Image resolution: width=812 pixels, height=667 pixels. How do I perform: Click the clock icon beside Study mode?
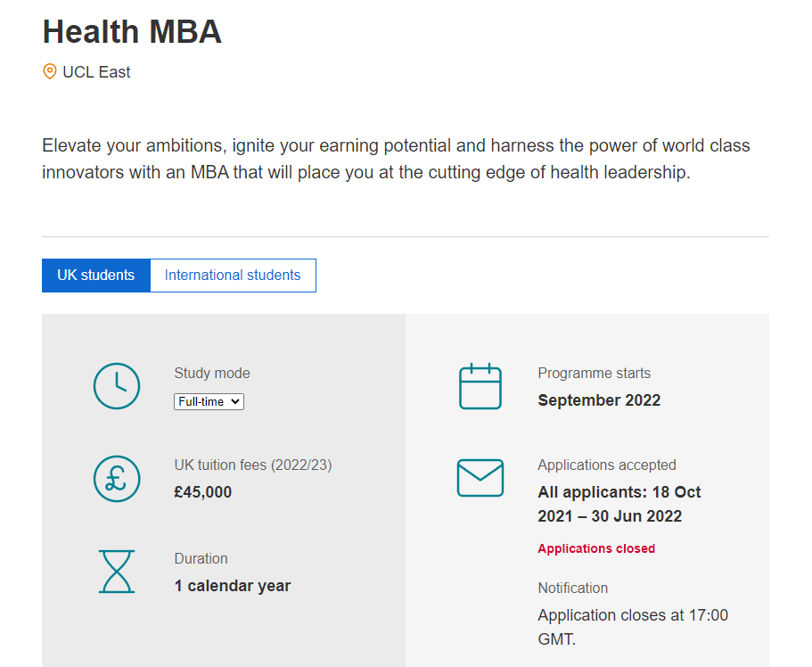point(117,386)
